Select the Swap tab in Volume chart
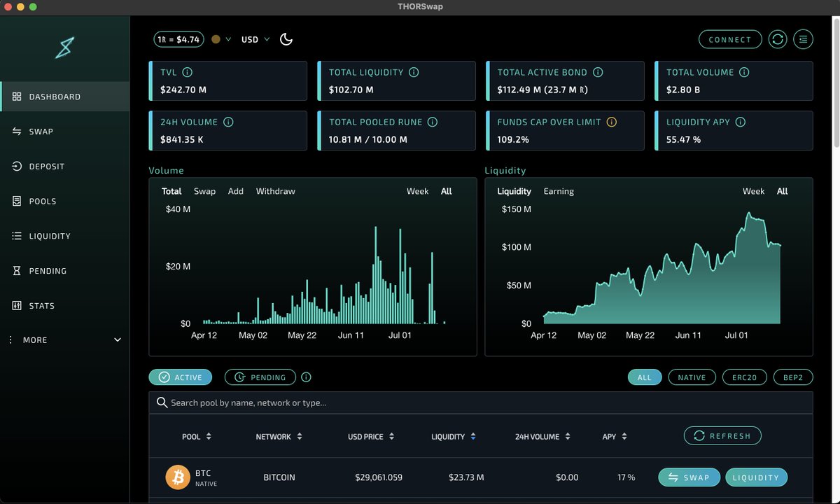The height and width of the screenshot is (504, 840). (205, 191)
